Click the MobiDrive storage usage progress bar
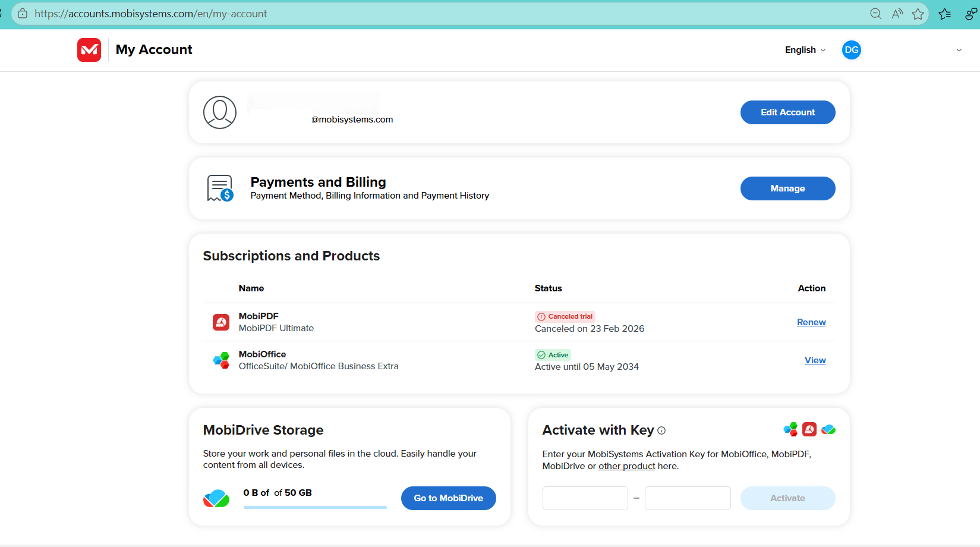980x547 pixels. point(315,507)
